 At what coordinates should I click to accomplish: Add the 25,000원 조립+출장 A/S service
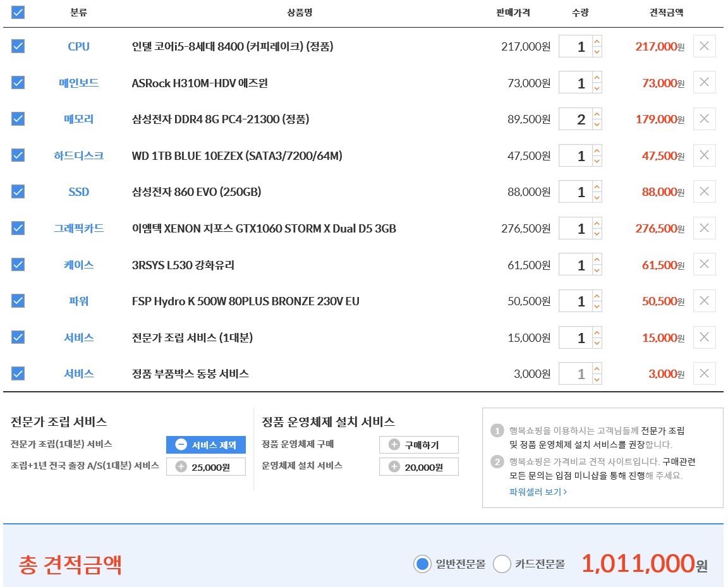205,467
